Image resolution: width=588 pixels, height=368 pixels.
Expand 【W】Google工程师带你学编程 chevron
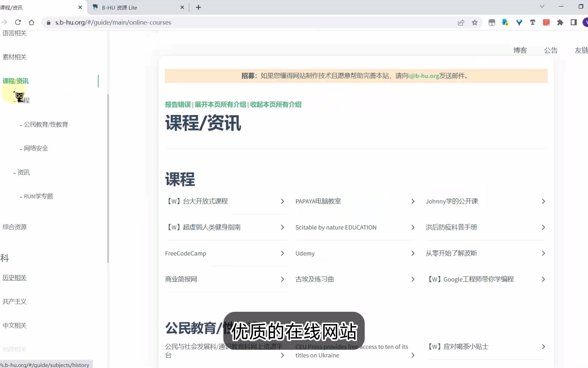(x=543, y=279)
